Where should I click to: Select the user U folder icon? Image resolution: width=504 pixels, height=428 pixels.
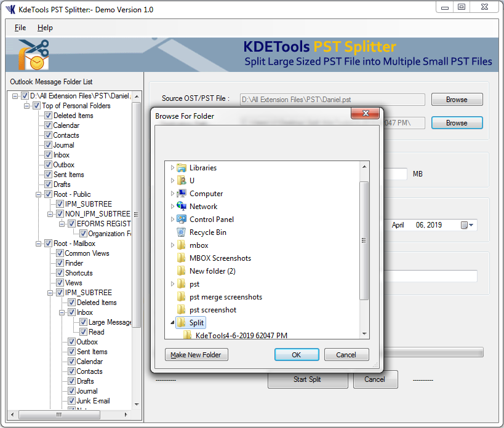tap(182, 181)
